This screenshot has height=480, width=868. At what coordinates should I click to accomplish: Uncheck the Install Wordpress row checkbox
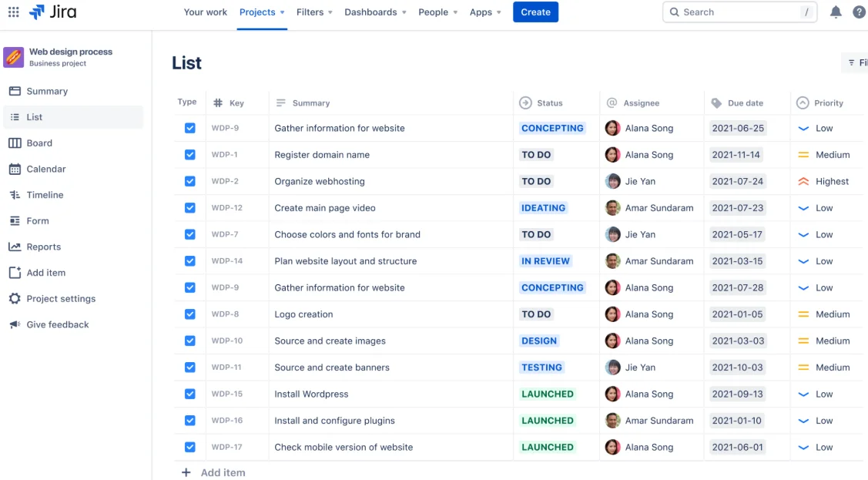tap(189, 394)
